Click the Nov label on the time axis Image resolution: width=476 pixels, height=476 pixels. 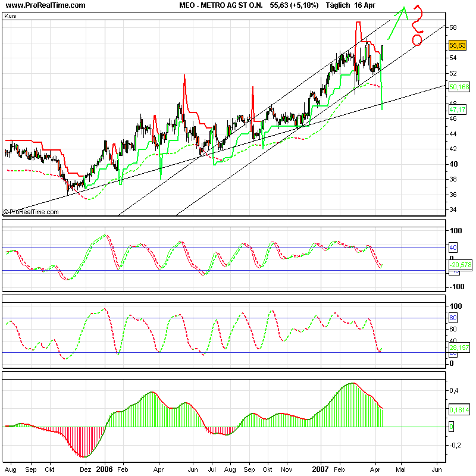(x=287, y=469)
